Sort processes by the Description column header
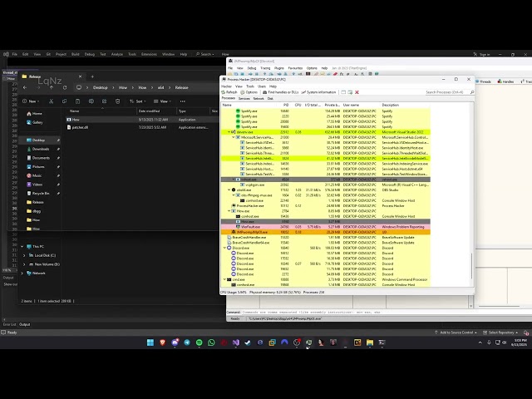The image size is (532, 399). 390,106
